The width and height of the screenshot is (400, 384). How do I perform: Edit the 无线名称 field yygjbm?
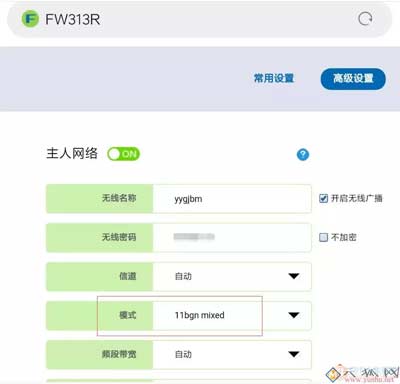click(232, 199)
